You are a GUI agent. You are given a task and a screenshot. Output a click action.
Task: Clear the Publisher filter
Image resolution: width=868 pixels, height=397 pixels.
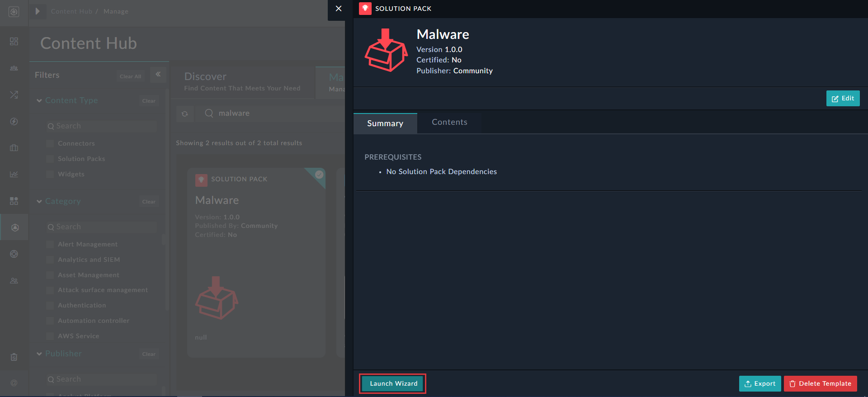[149, 354]
